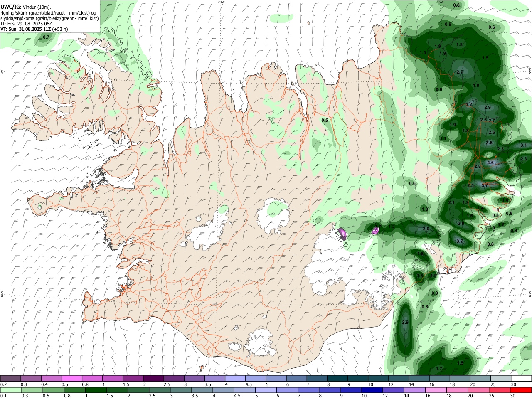Select the lavender 4 mm snow legend swatch

(x=235, y=378)
